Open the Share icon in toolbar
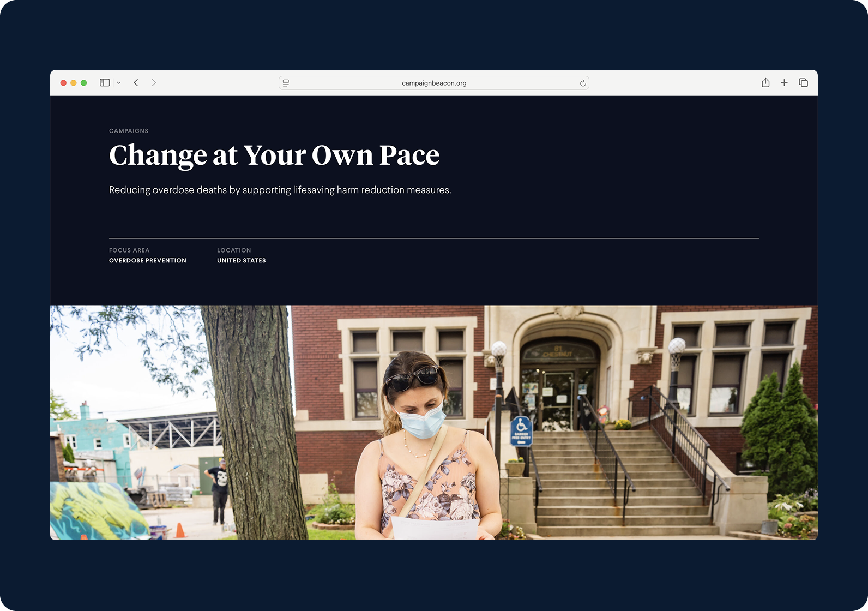This screenshot has width=868, height=611. (x=765, y=83)
